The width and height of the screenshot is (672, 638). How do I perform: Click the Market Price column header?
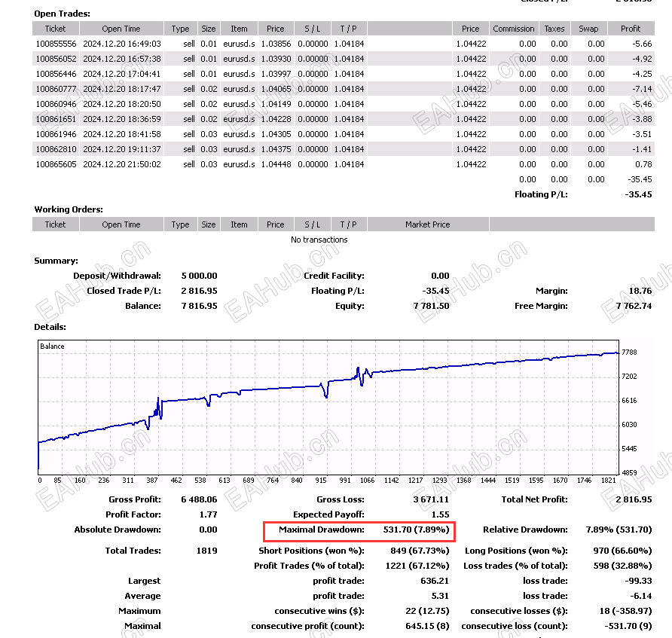pos(428,224)
